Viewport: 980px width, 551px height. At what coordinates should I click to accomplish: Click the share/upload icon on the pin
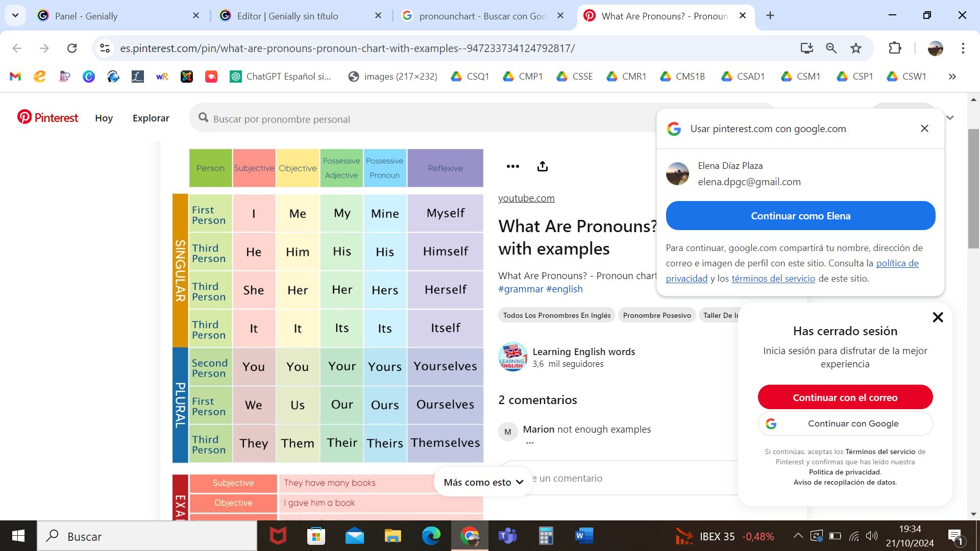(x=542, y=166)
